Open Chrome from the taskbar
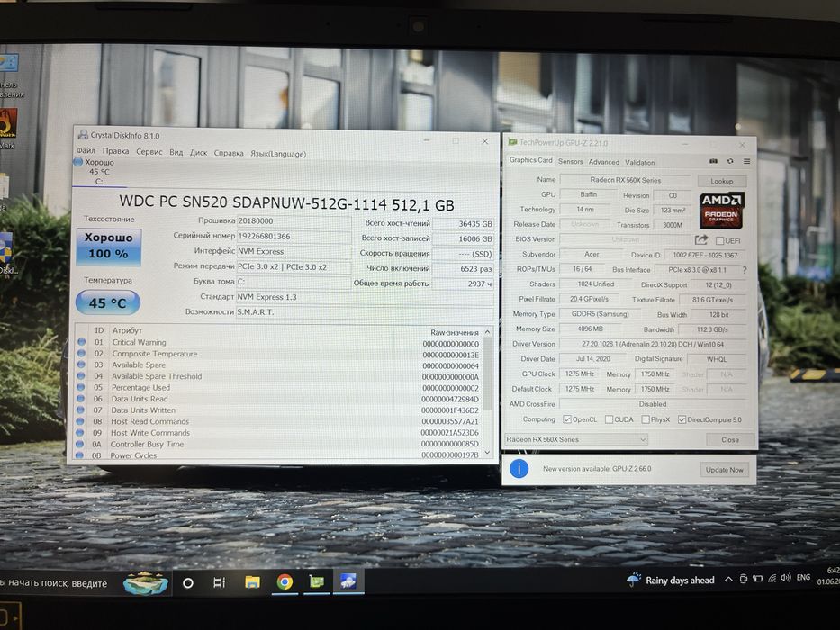 click(285, 581)
